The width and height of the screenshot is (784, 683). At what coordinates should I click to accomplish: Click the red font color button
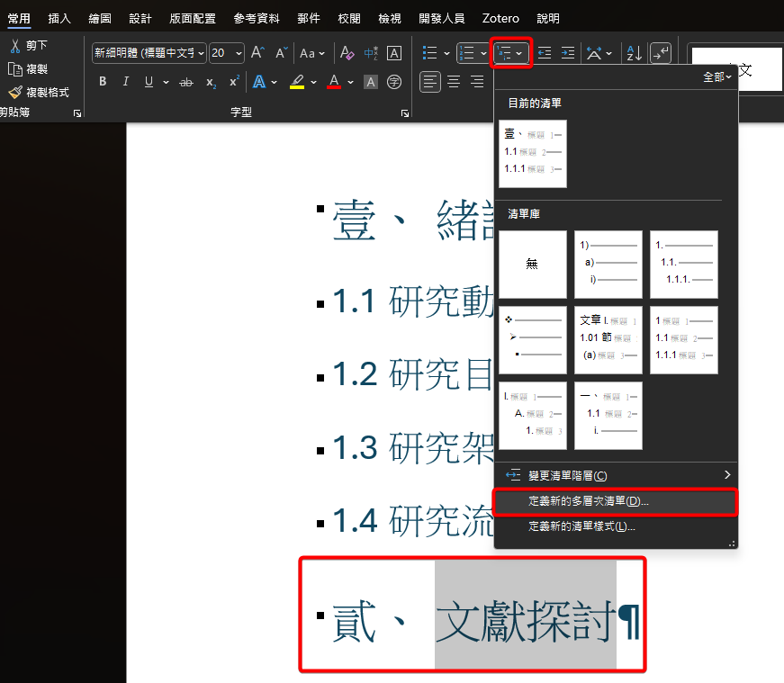tap(334, 82)
